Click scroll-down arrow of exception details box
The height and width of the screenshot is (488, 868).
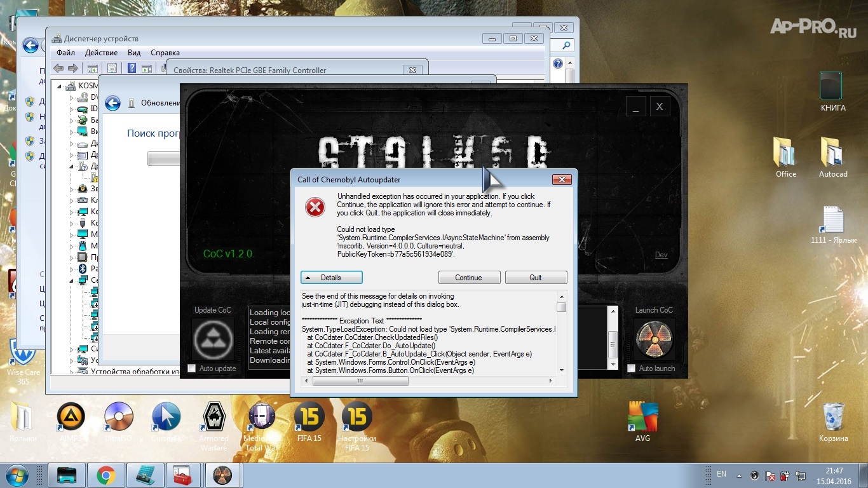coord(562,370)
